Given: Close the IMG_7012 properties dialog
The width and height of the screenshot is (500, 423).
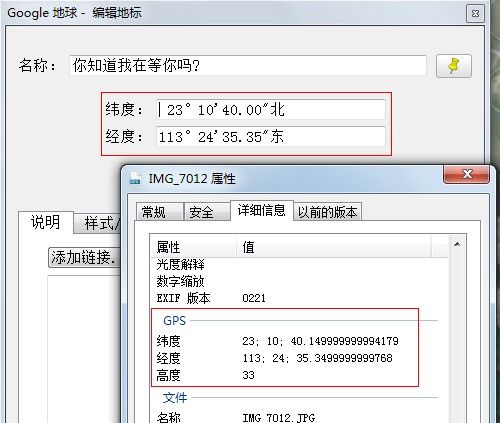Looking at the screenshot, I should click(467, 174).
